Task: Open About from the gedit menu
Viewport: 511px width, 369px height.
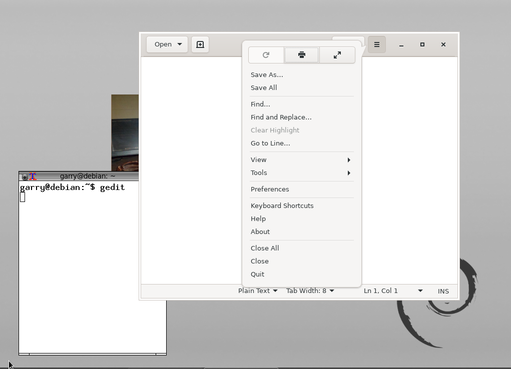Action: point(301,232)
